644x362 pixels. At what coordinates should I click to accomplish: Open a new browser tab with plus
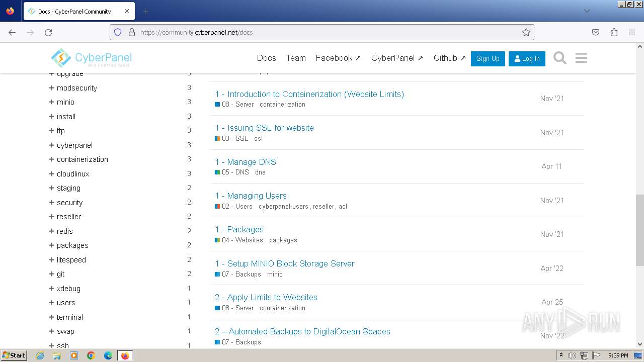coord(146,11)
